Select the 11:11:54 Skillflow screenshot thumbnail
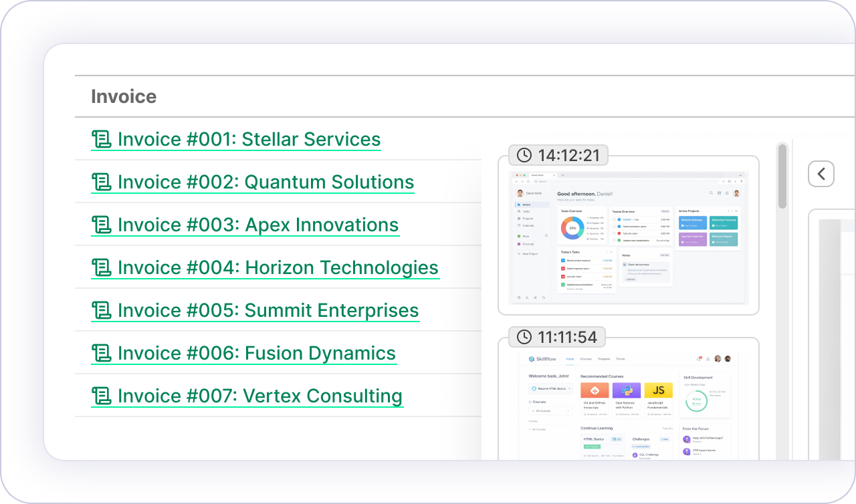856x504 pixels. click(628, 404)
